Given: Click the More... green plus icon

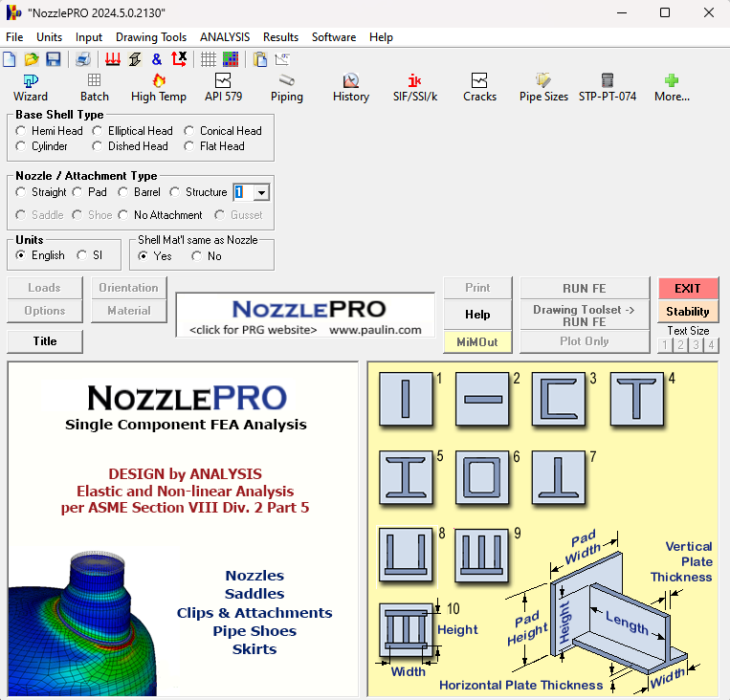Looking at the screenshot, I should pyautogui.click(x=672, y=88).
